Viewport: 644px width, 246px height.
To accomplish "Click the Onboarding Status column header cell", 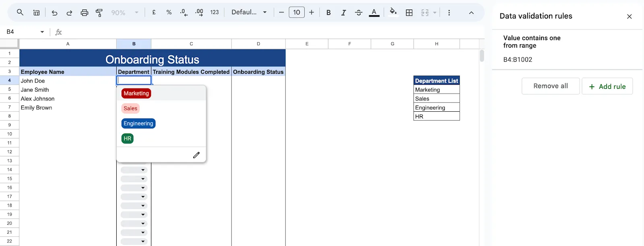I will (x=258, y=72).
